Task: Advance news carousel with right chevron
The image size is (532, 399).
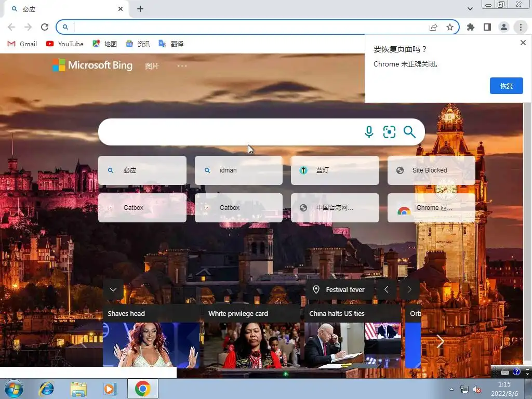Action: point(440,341)
